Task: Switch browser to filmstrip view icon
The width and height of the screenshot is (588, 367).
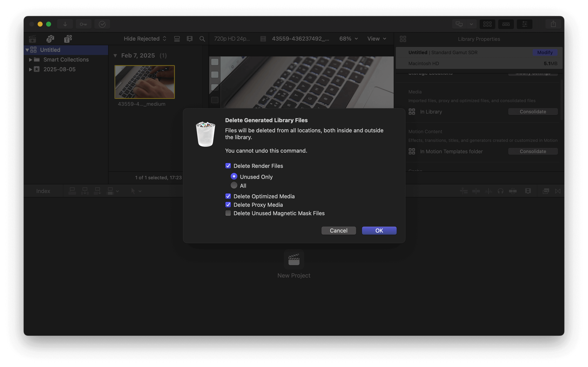Action: click(x=189, y=39)
